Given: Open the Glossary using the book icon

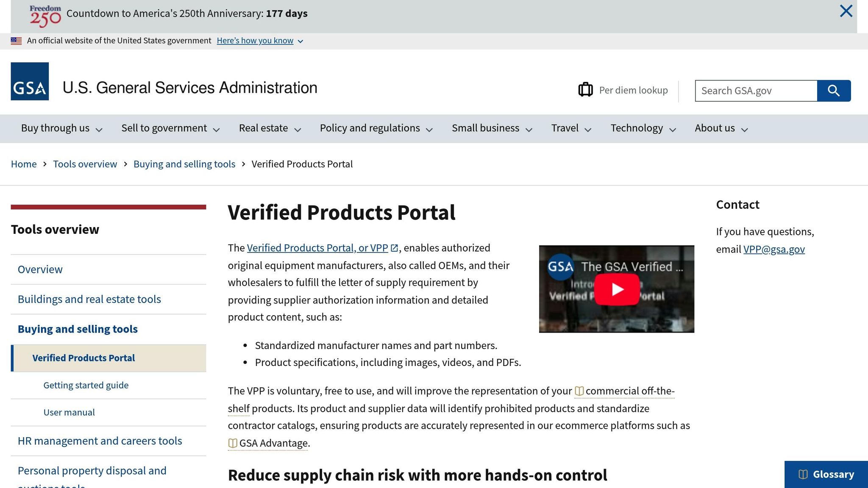Looking at the screenshot, I should coord(802,474).
